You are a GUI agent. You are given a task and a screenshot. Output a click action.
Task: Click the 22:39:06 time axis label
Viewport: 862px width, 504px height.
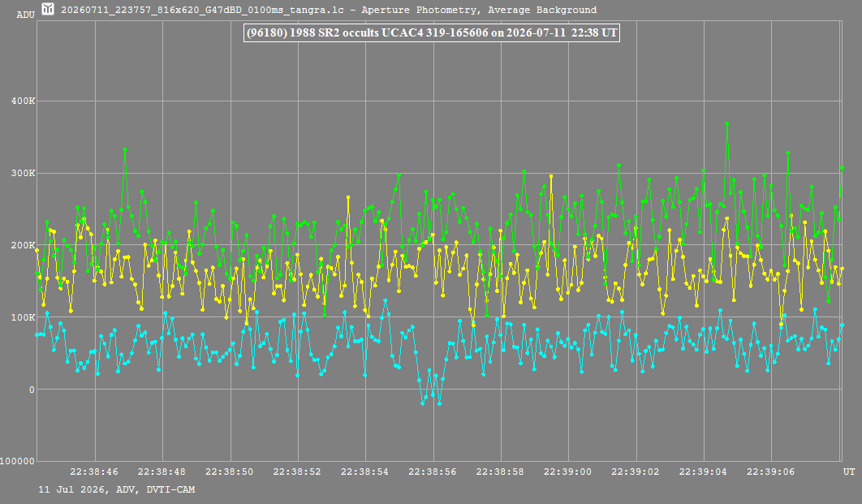(x=770, y=472)
